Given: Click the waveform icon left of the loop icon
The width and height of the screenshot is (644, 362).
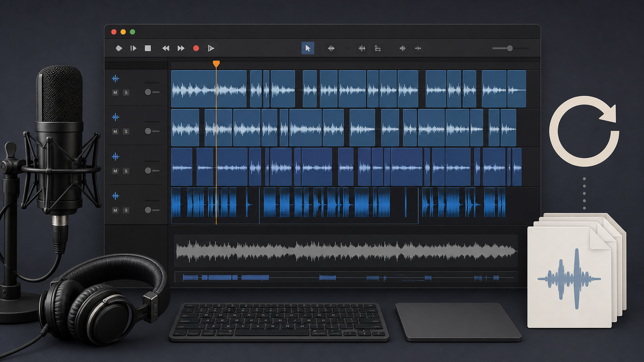Looking at the screenshot, I should click(362, 48).
